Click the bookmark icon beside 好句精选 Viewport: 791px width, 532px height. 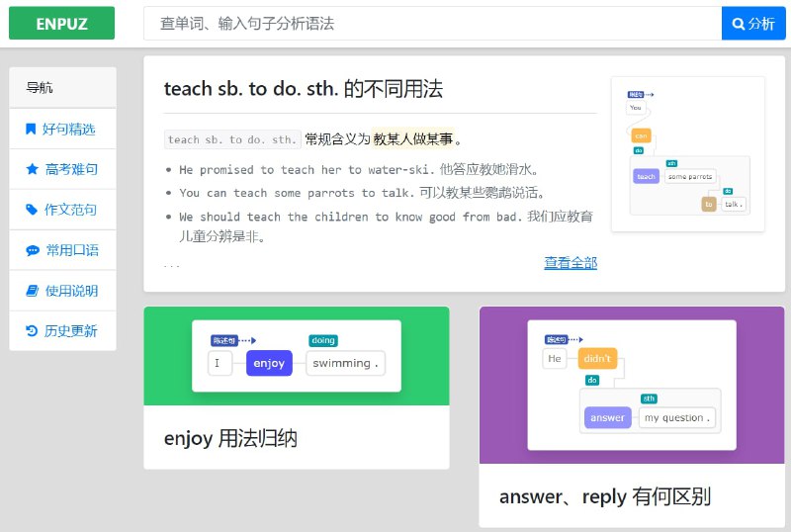pos(31,130)
